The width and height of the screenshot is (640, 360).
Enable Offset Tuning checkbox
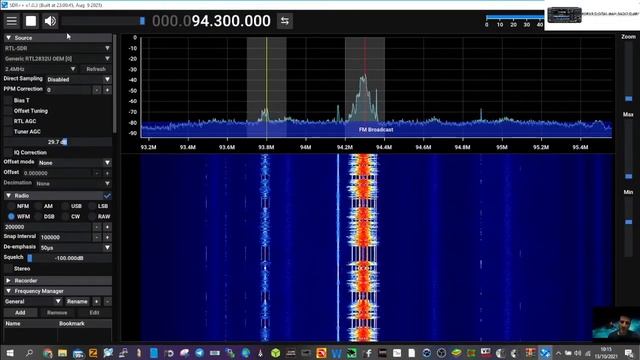point(8,111)
